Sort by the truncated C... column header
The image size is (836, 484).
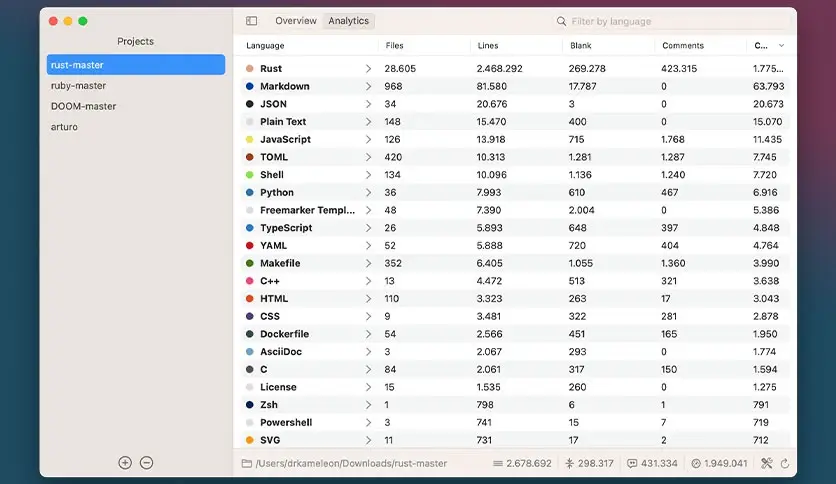tap(761, 46)
